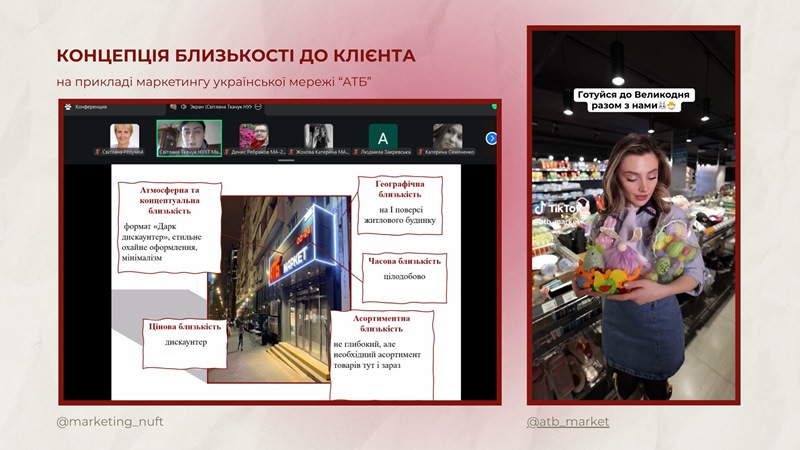Viewport: 800px width, 450px height.
Task: Click muted mic icon beside Жохова Катерина
Action: point(292,152)
